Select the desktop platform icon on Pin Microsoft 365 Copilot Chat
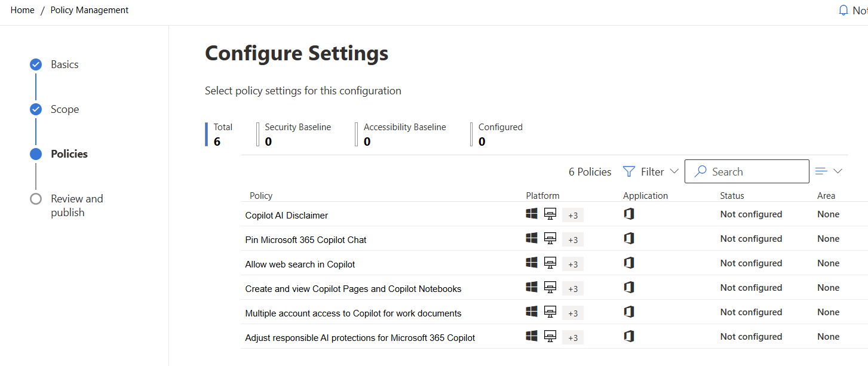 click(x=550, y=238)
